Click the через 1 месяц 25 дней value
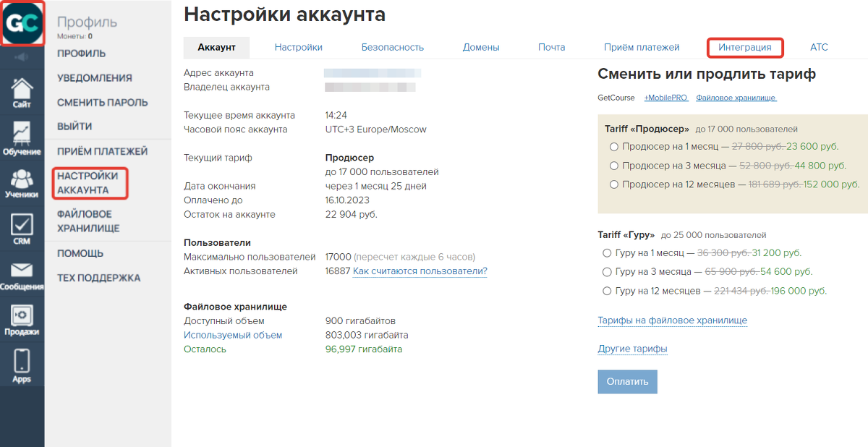868x447 pixels. pyautogui.click(x=376, y=186)
